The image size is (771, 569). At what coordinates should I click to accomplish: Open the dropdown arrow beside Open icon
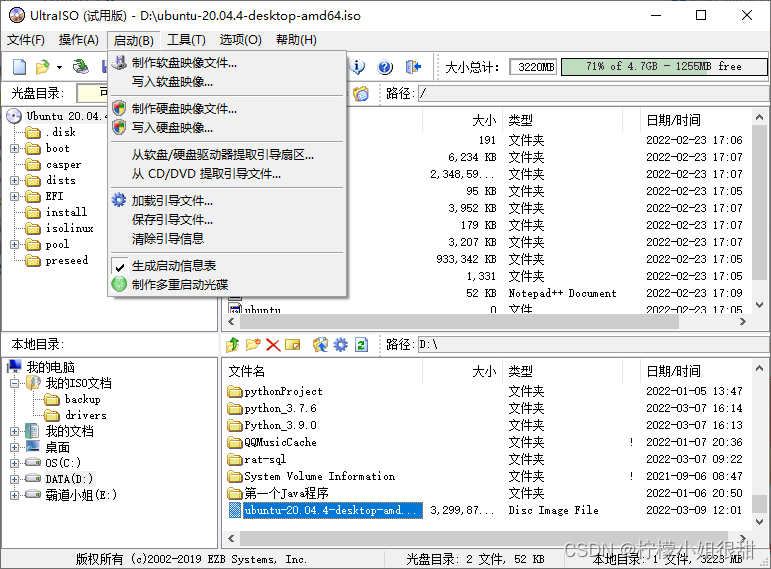(59, 67)
